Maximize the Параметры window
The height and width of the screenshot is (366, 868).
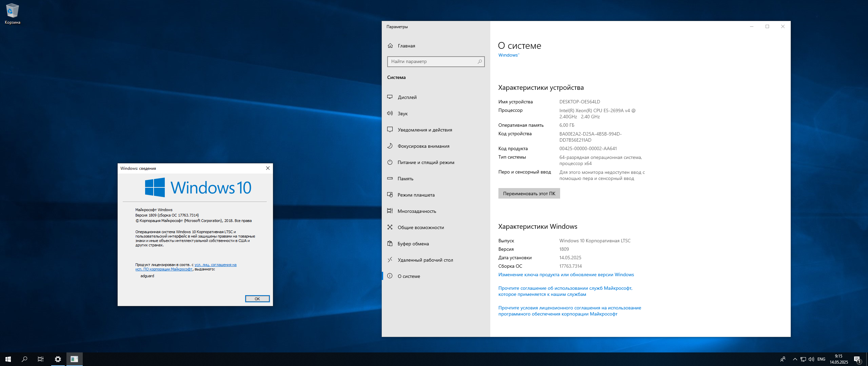(x=767, y=27)
